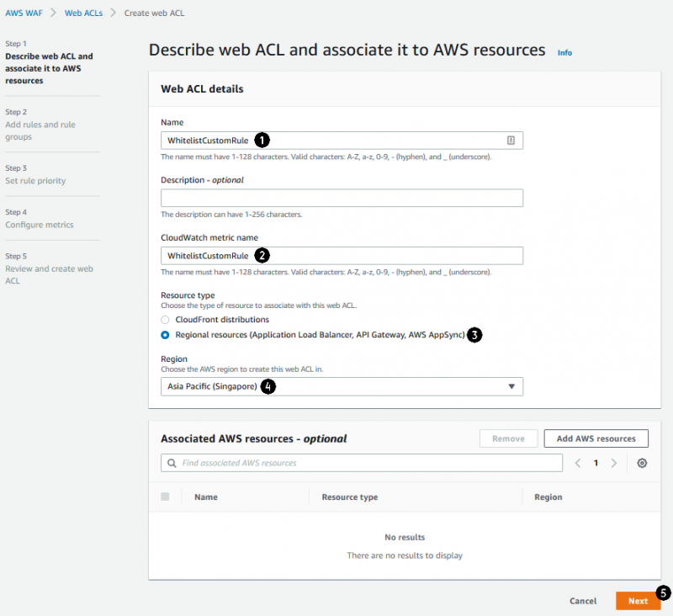Go to next page of resources
Image resolution: width=673 pixels, height=616 pixels.
[614, 463]
